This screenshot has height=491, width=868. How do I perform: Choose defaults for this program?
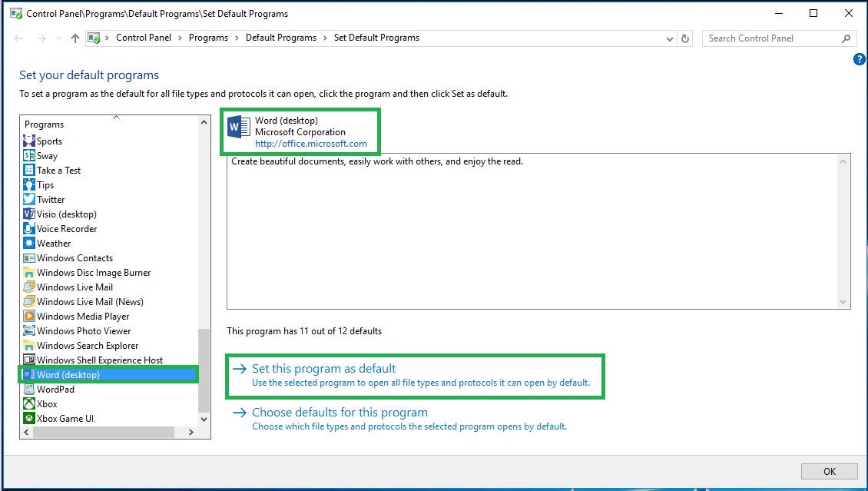point(340,413)
